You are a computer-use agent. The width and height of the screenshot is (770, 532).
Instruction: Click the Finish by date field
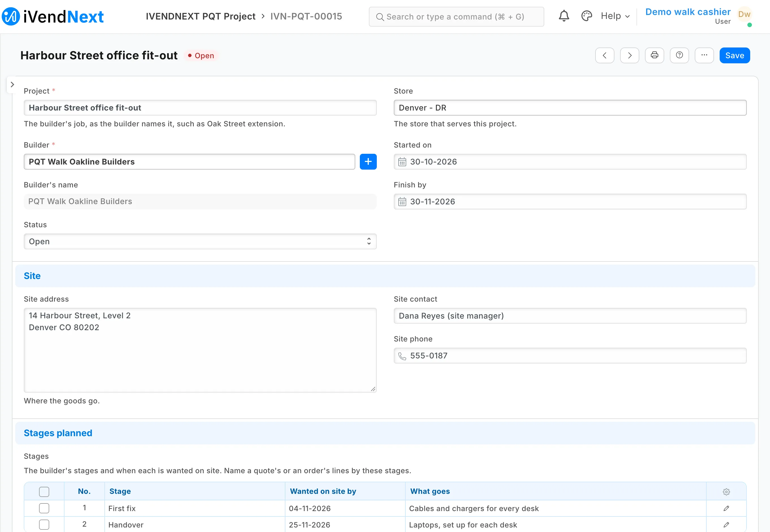point(570,202)
